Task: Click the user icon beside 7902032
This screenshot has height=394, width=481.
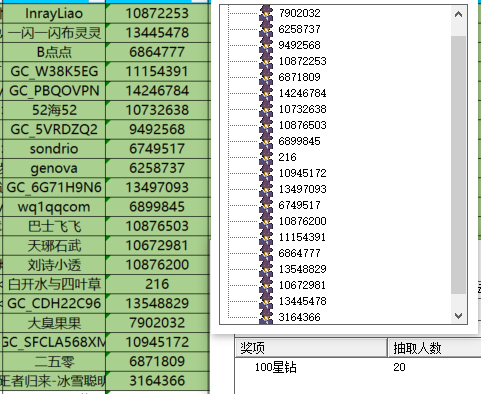Action: 266,13
